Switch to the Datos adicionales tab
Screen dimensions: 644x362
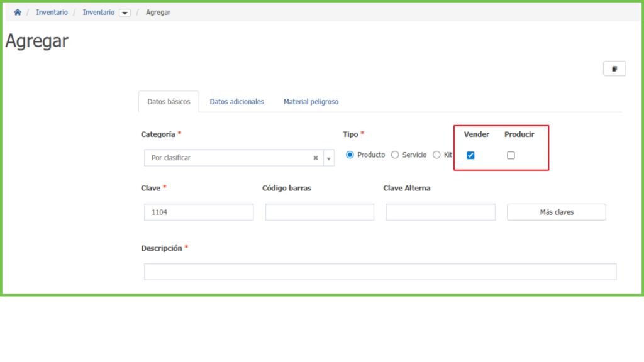coord(236,102)
